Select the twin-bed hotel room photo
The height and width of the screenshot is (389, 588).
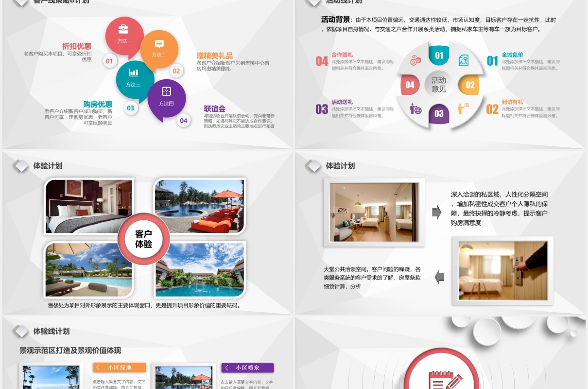pos(374,212)
